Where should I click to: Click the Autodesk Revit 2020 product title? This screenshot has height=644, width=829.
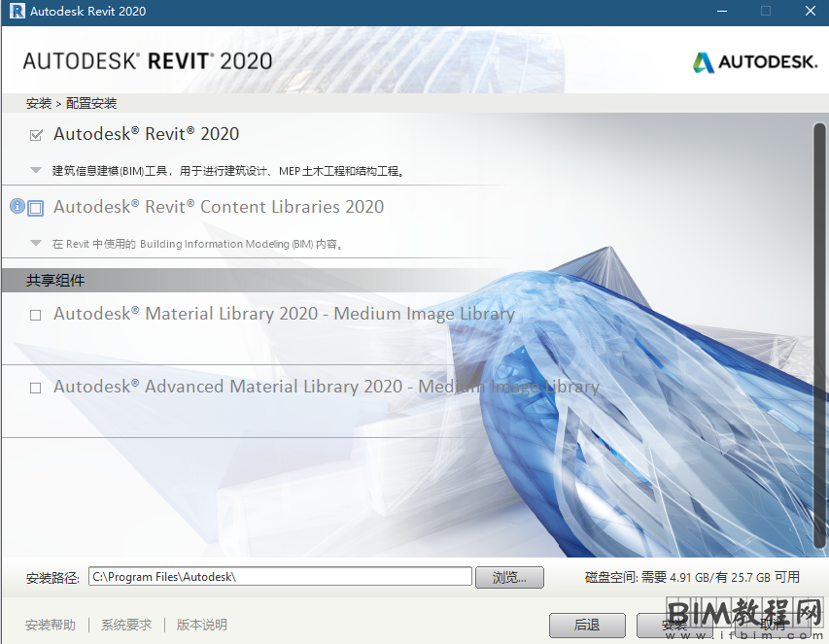click(147, 134)
